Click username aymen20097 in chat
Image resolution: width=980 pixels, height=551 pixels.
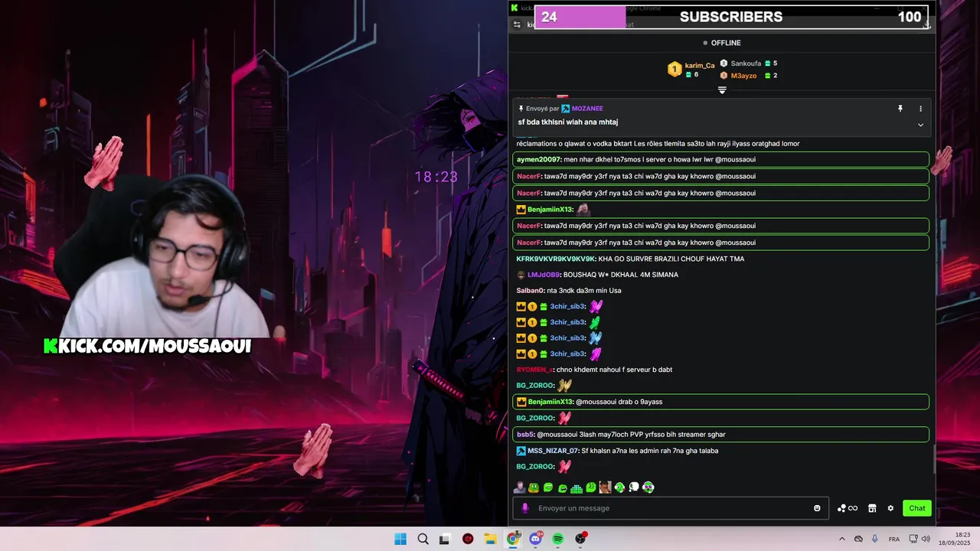[539, 159]
